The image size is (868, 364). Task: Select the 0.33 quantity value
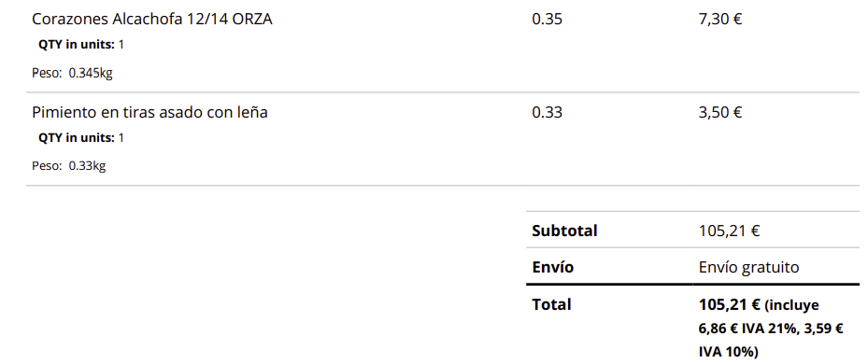tap(547, 112)
